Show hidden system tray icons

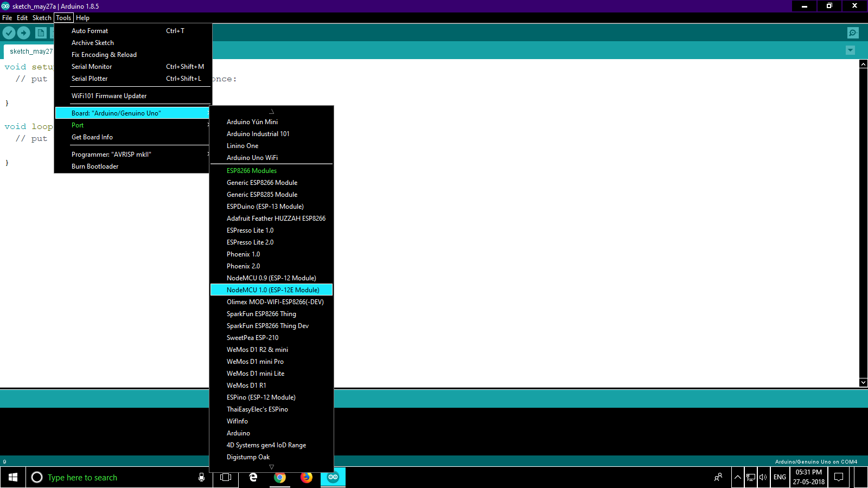pos(738,477)
